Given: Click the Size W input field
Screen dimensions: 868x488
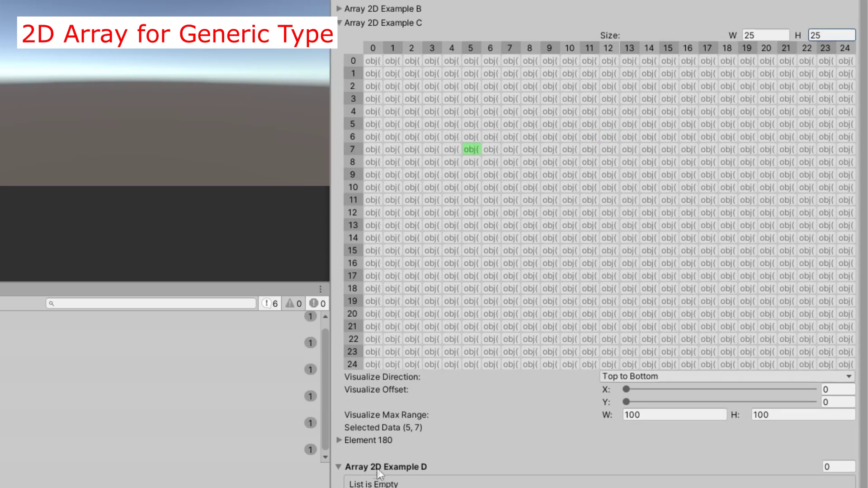Looking at the screenshot, I should coord(765,35).
